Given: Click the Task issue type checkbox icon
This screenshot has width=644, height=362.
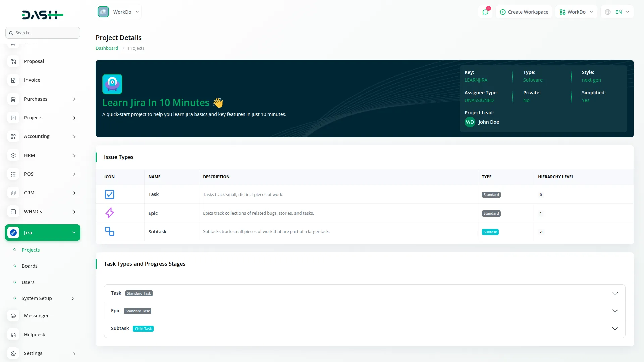Looking at the screenshot, I should pos(110,194).
